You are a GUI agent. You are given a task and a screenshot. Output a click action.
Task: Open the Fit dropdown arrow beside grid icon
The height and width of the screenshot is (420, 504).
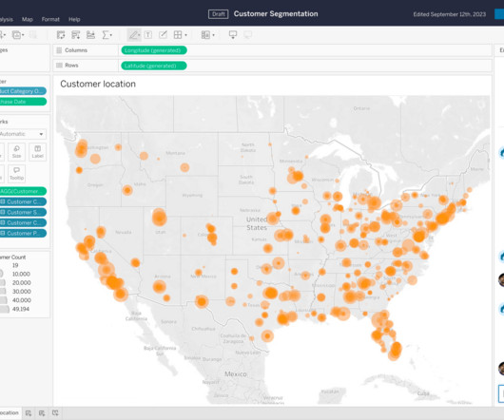[185, 35]
